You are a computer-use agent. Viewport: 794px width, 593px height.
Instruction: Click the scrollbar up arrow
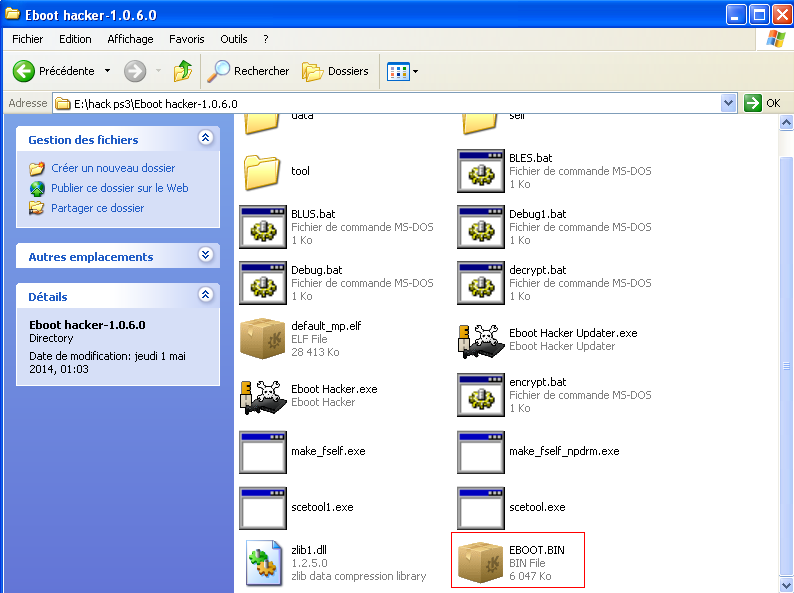[786, 123]
